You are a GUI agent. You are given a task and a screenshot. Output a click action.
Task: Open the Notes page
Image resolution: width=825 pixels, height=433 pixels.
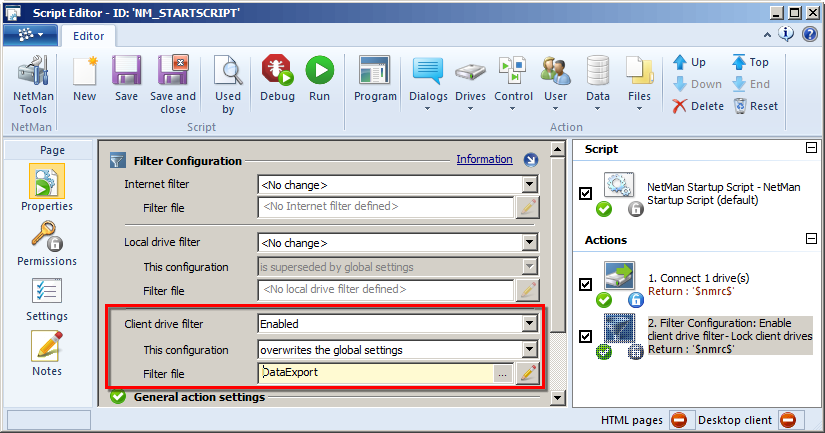47,353
